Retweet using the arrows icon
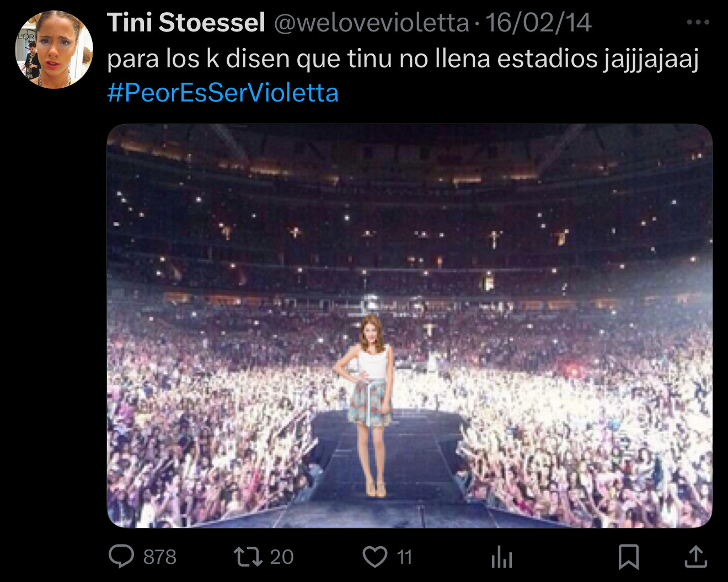Image resolution: width=728 pixels, height=582 pixels. tap(248, 557)
